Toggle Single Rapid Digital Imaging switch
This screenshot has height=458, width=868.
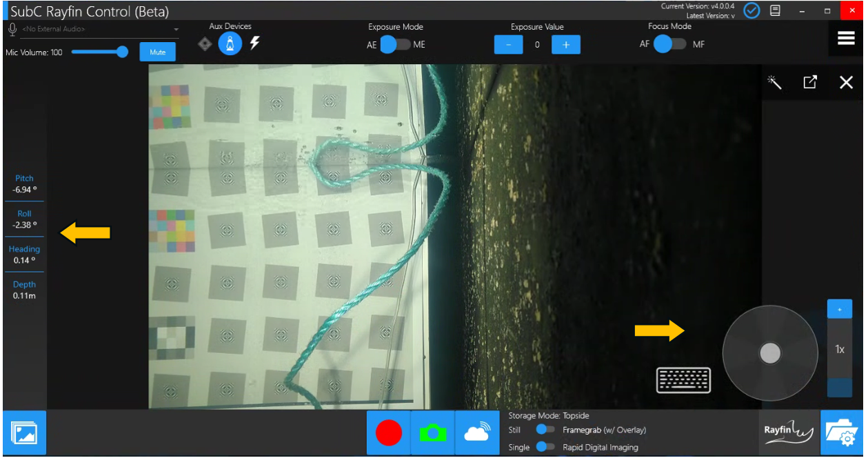click(545, 447)
